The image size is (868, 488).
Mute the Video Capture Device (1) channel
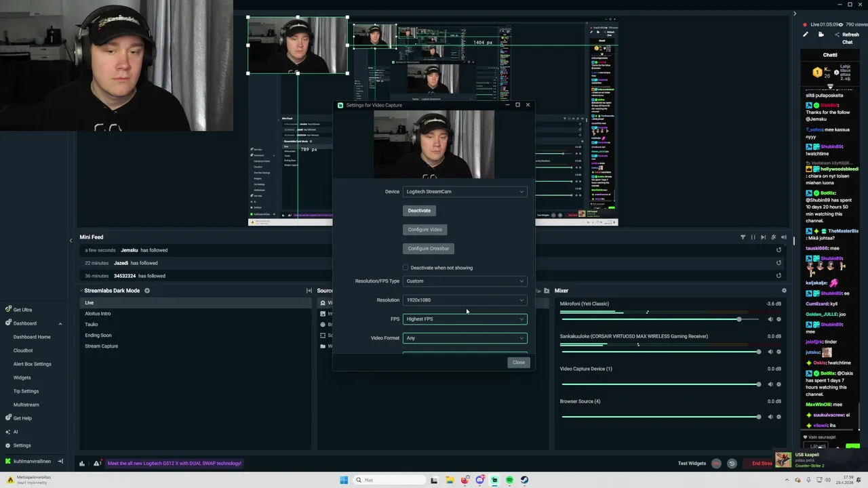pos(770,384)
